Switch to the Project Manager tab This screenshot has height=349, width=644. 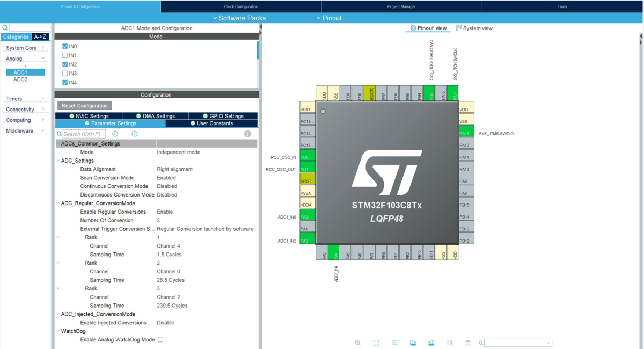(401, 6)
